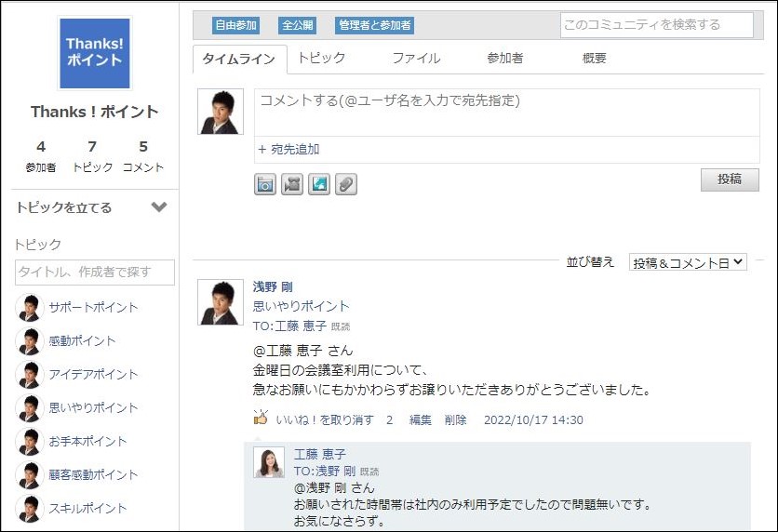Open スキルポイント topic in sidebar

pos(87,508)
